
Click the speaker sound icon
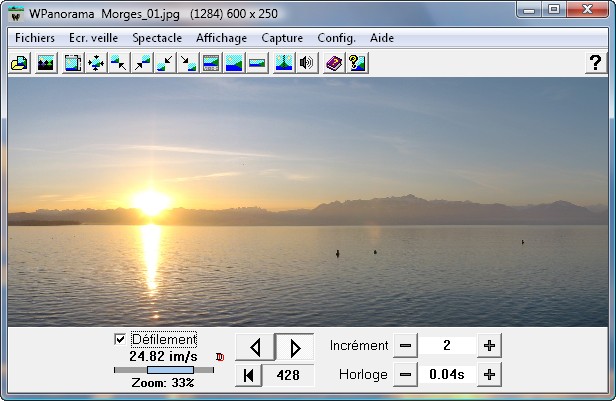point(307,63)
